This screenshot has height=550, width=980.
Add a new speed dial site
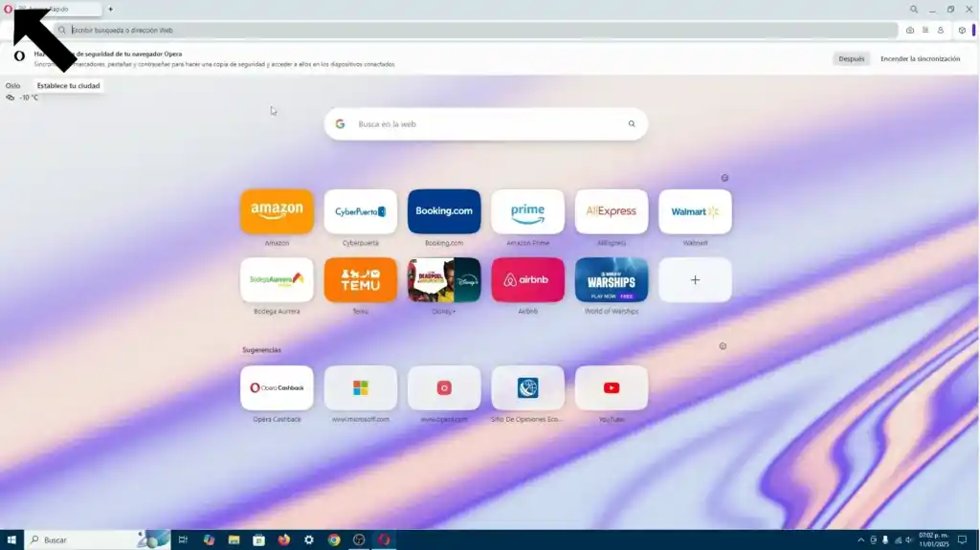click(x=695, y=280)
